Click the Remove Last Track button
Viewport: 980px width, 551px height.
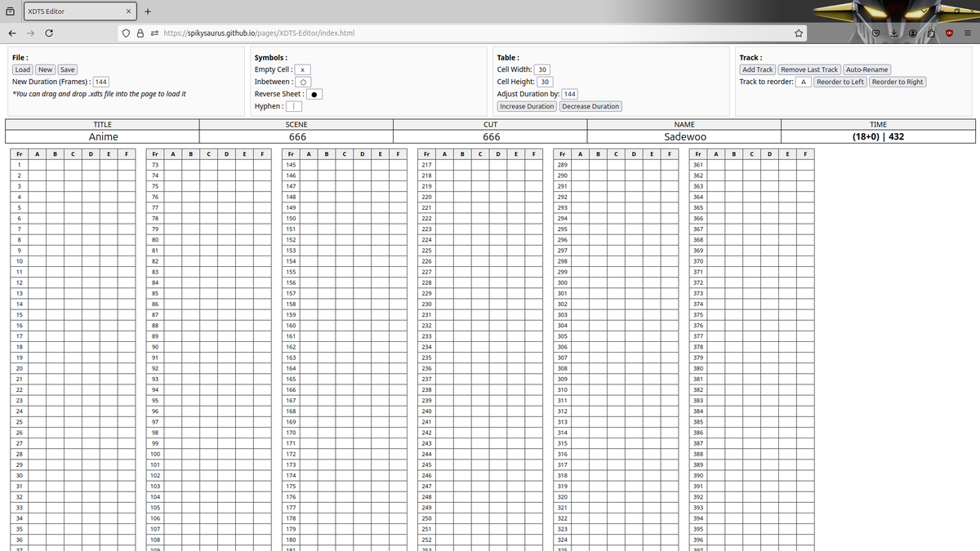(x=809, y=69)
